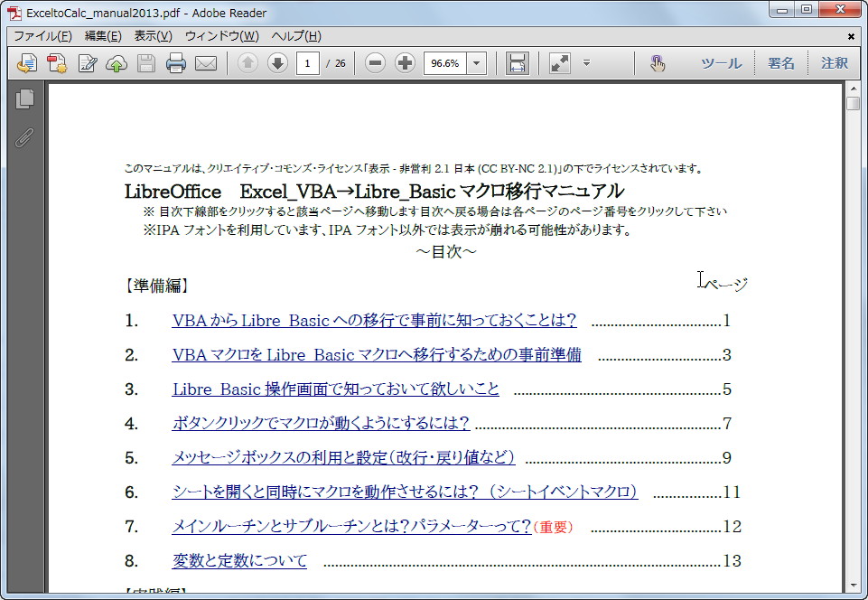
Task: Click the edit/sign document pencil icon
Action: (87, 64)
